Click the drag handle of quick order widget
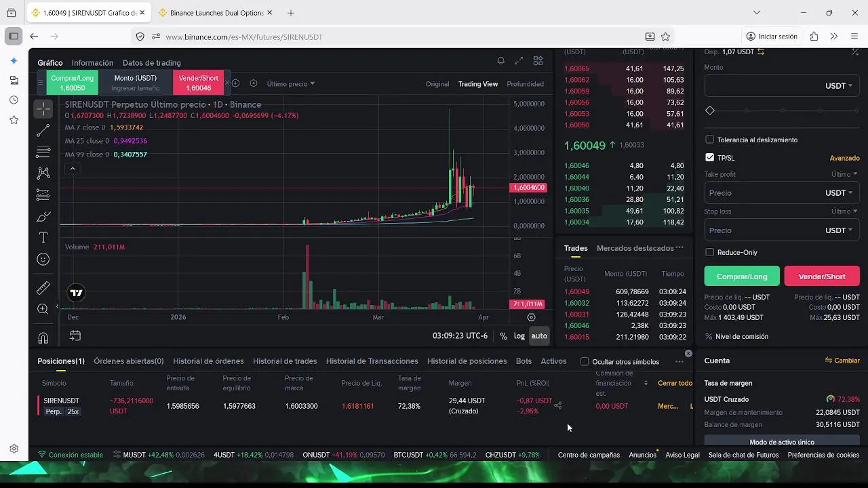 [41, 83]
